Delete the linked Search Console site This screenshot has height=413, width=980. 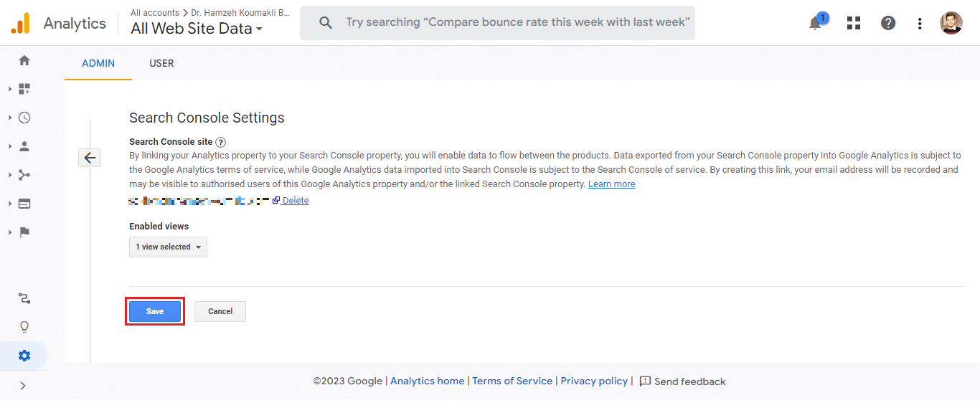(x=295, y=201)
